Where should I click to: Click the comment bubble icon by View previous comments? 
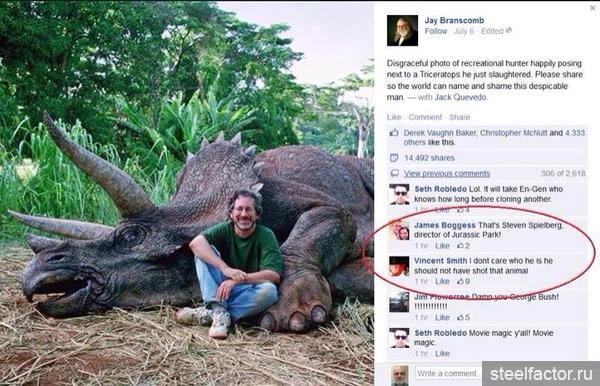click(x=394, y=173)
